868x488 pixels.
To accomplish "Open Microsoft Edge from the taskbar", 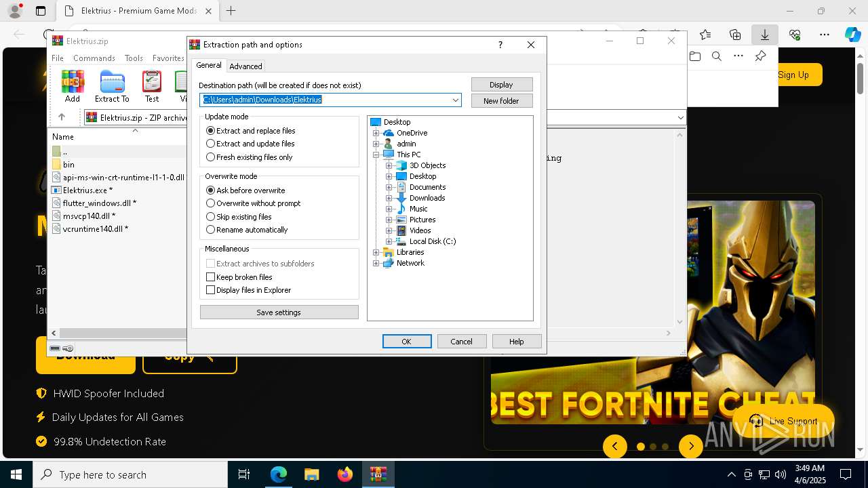I will click(279, 474).
